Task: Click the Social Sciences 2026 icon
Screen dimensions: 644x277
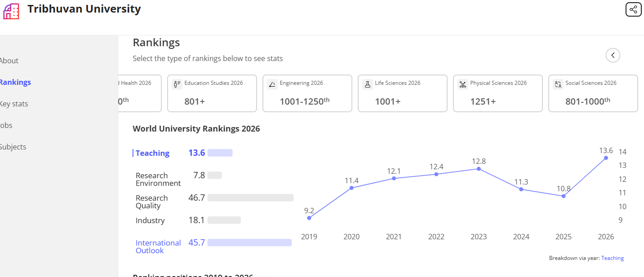Action: [x=558, y=84]
